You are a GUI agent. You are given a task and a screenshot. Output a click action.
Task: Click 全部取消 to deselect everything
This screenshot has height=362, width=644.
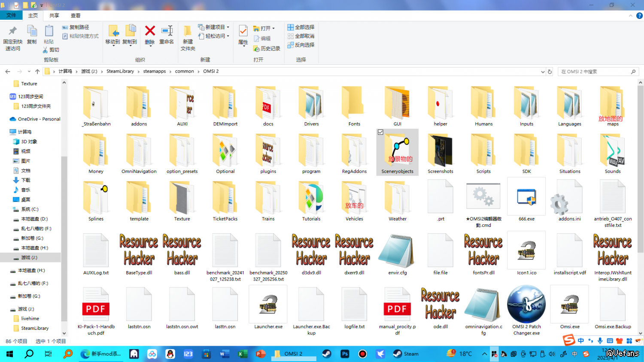[x=301, y=36]
